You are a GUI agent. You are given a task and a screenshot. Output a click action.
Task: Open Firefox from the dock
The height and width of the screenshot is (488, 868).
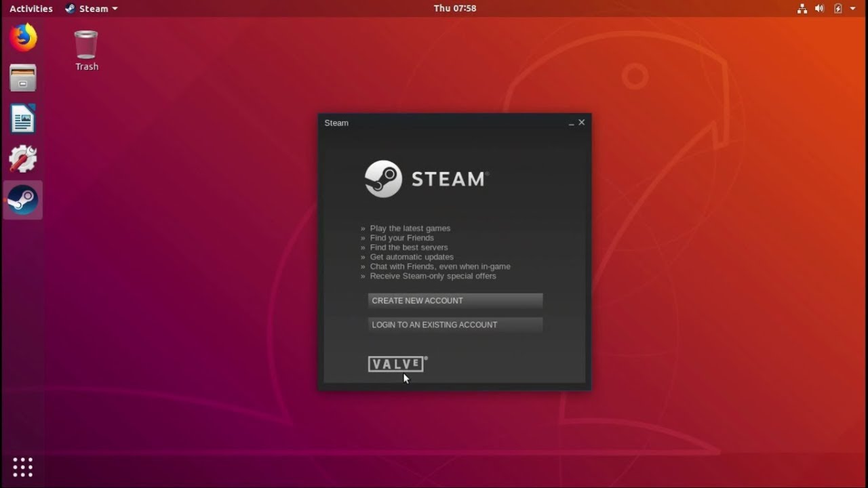(23, 37)
